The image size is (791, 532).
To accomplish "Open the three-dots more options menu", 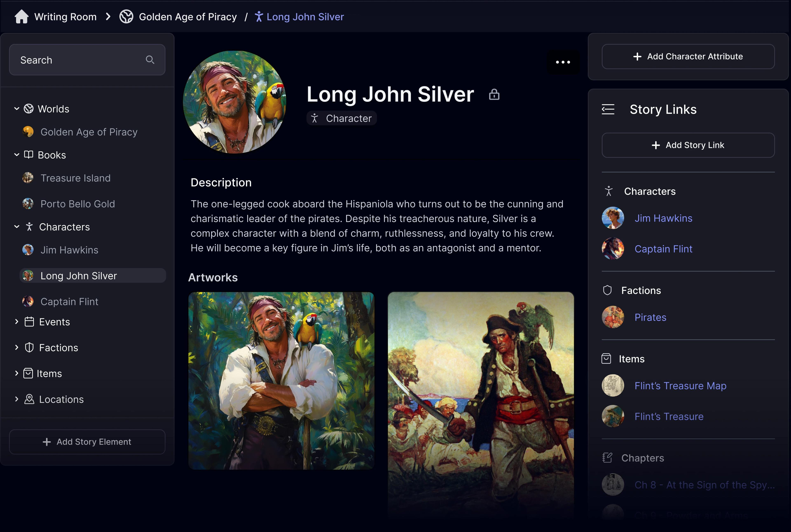I will point(563,62).
